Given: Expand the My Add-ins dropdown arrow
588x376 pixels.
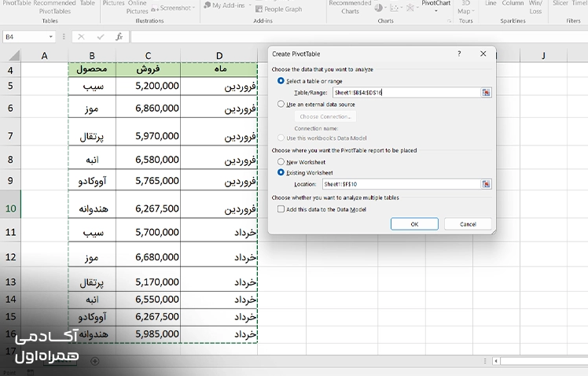Looking at the screenshot, I should click(x=250, y=6).
